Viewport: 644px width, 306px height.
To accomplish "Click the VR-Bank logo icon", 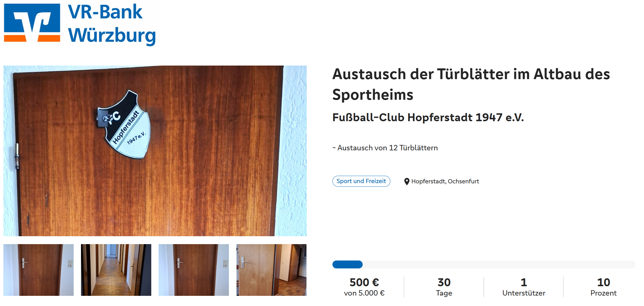I will [32, 23].
